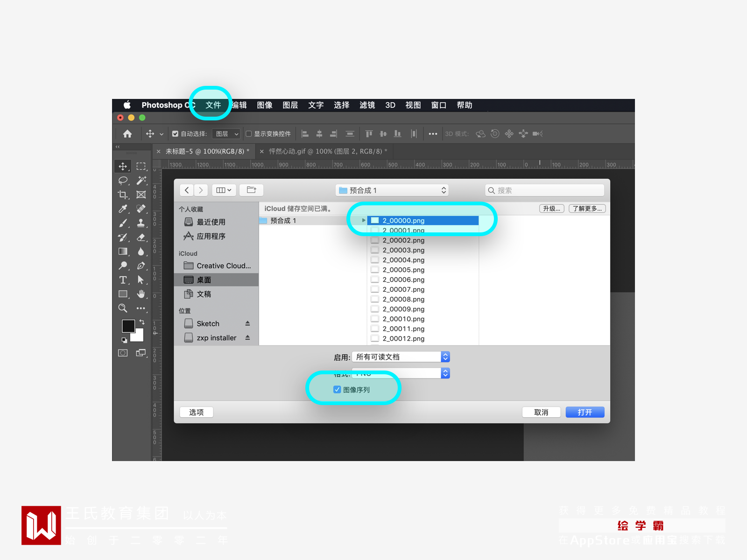
Task: Swap foreground and background colors
Action: [x=142, y=322]
